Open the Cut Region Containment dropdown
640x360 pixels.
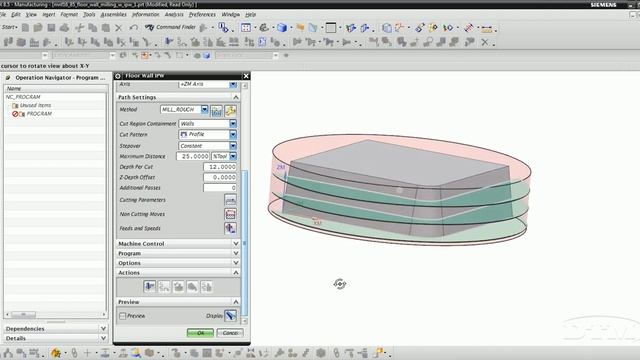coord(233,123)
